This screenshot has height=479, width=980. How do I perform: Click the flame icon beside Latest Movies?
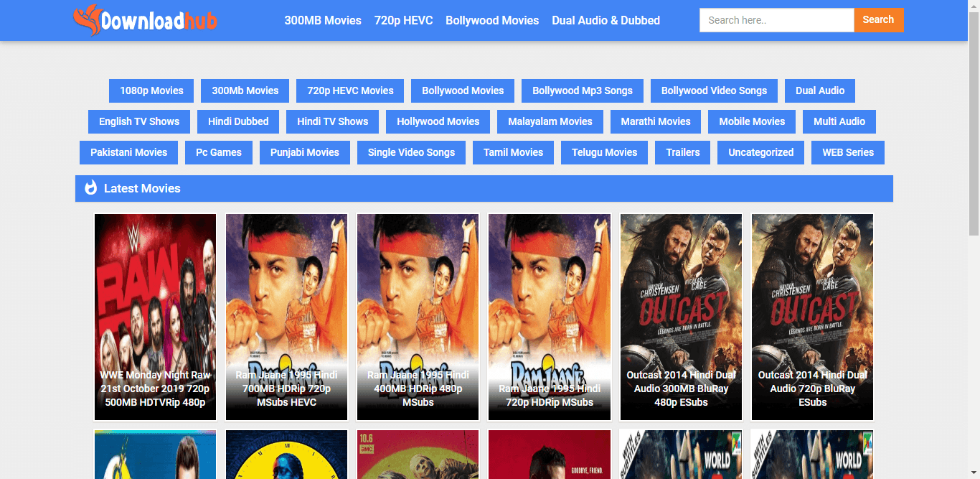coord(90,188)
